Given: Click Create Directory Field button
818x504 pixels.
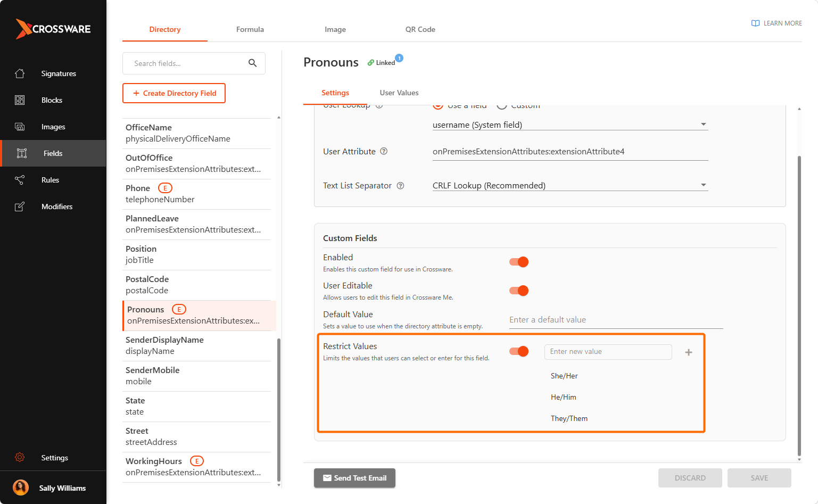Looking at the screenshot, I should click(x=174, y=93).
